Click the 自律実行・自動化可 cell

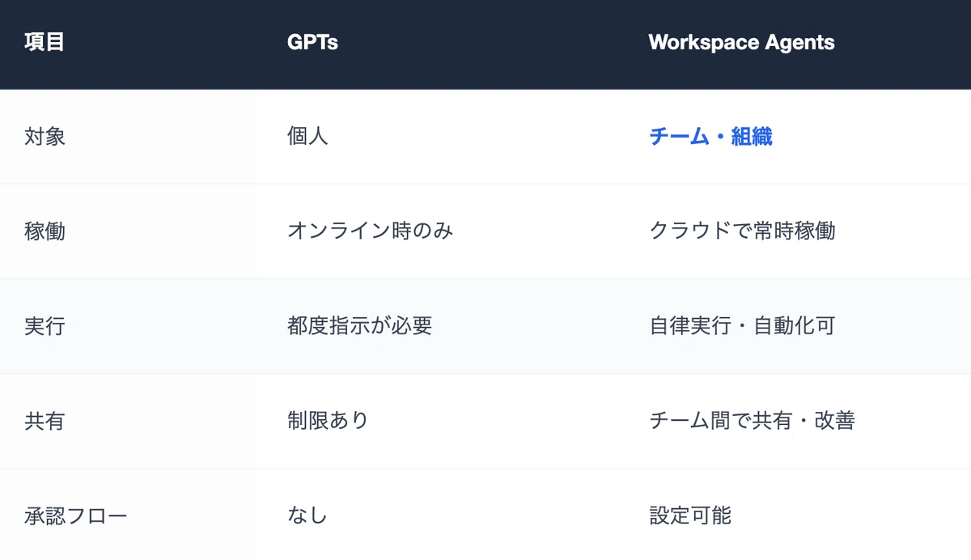click(742, 326)
